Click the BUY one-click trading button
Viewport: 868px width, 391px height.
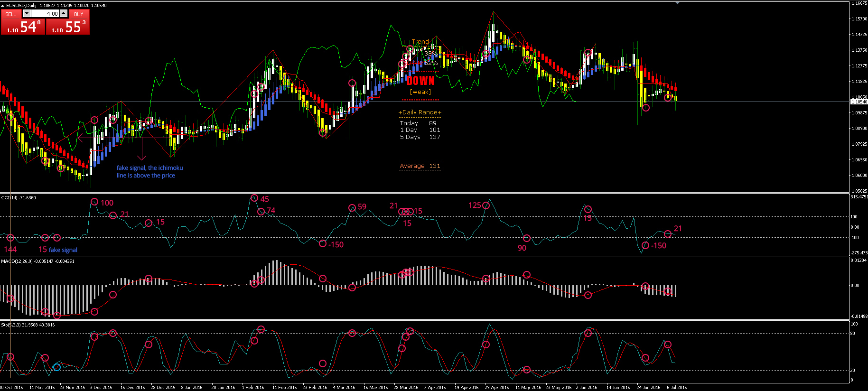coord(79,14)
